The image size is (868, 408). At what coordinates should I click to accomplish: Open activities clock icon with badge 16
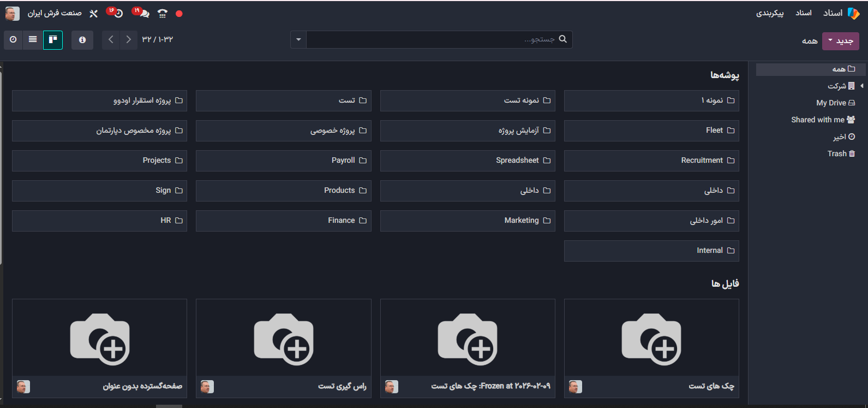tap(117, 13)
